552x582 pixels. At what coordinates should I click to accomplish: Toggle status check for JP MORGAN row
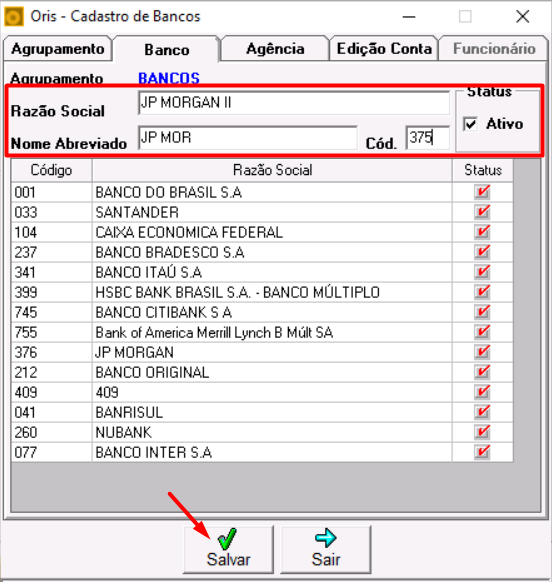click(x=482, y=353)
